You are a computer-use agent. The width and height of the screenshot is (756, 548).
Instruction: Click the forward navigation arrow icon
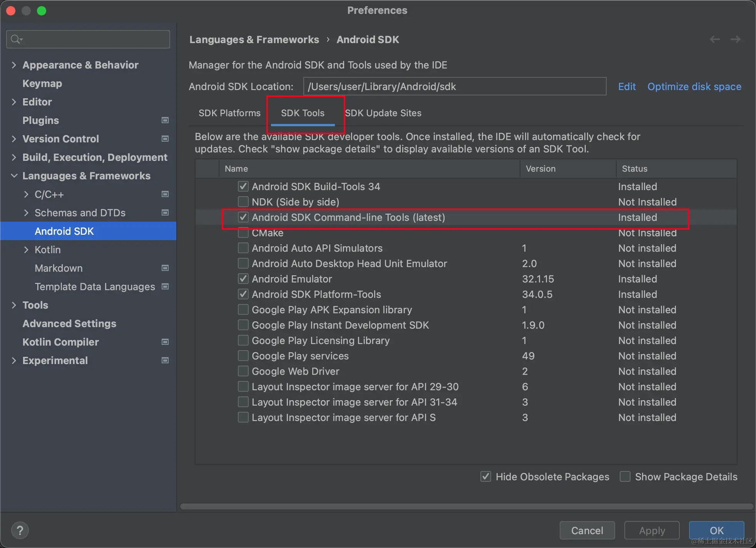735,39
